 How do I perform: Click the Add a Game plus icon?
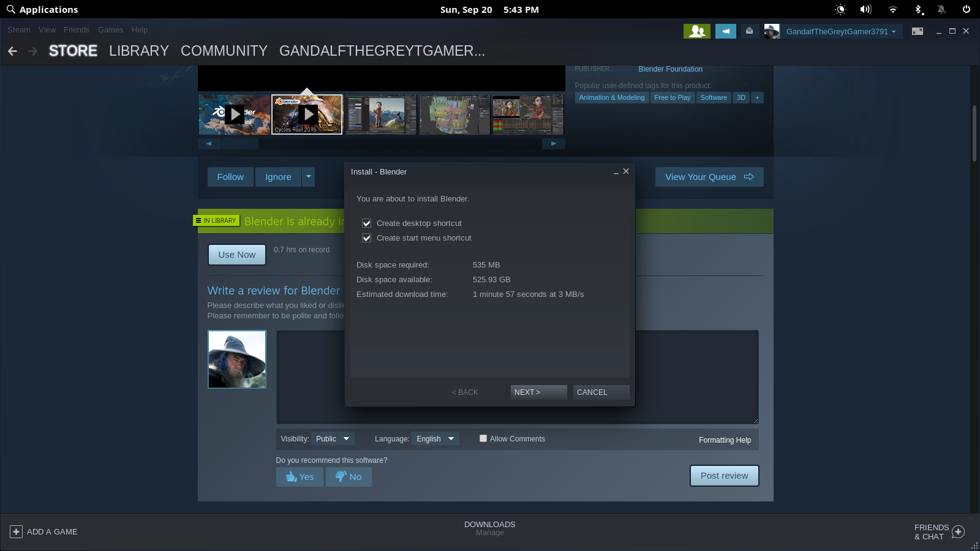(x=17, y=532)
